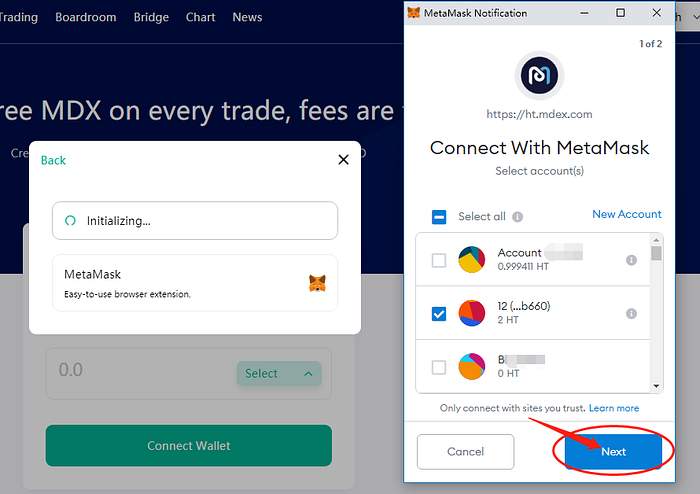Open info icon for first Account row
This screenshot has height=494, width=700.
click(631, 260)
